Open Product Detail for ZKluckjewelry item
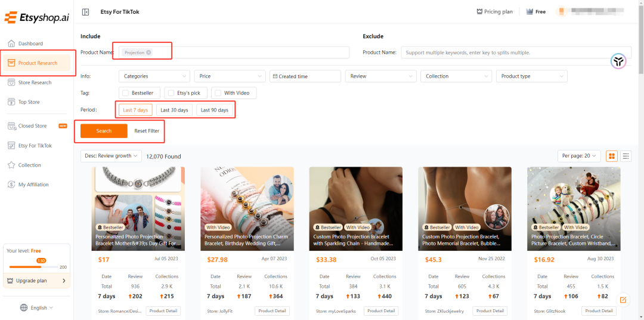Screen dimensions: 644x320 [x=490, y=311]
